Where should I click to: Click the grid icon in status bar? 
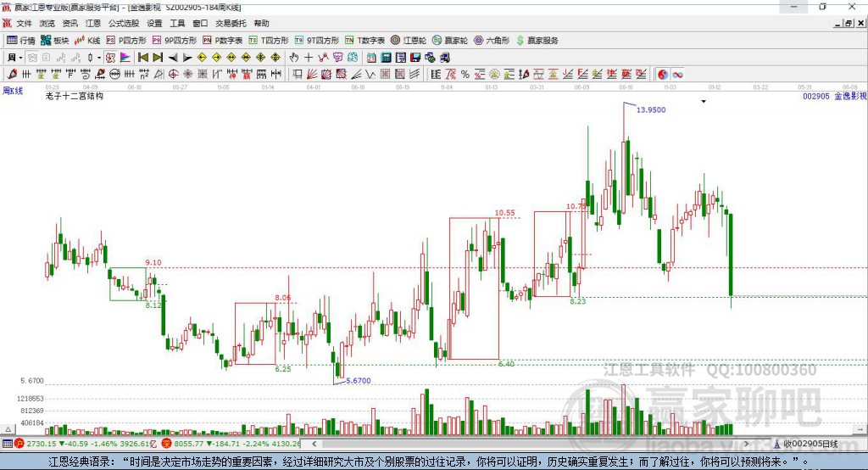point(7,444)
